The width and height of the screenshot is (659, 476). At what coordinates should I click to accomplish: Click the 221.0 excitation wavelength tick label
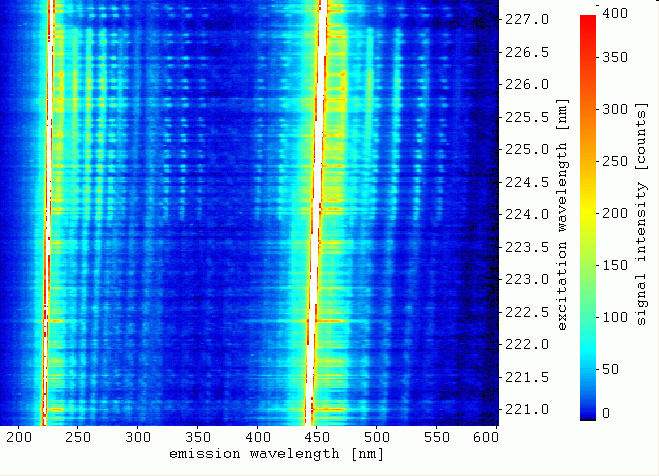pos(527,409)
